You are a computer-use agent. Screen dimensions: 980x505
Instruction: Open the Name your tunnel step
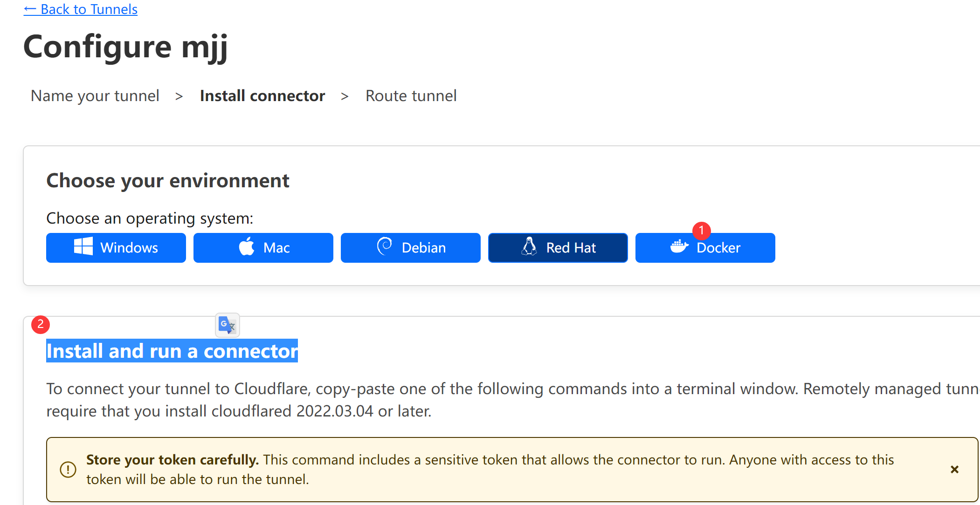tap(95, 96)
